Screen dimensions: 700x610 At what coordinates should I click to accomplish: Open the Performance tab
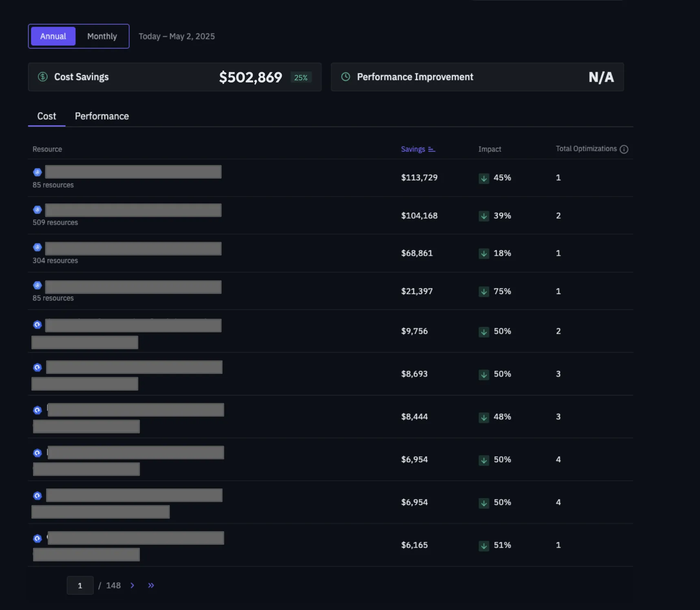click(x=102, y=116)
